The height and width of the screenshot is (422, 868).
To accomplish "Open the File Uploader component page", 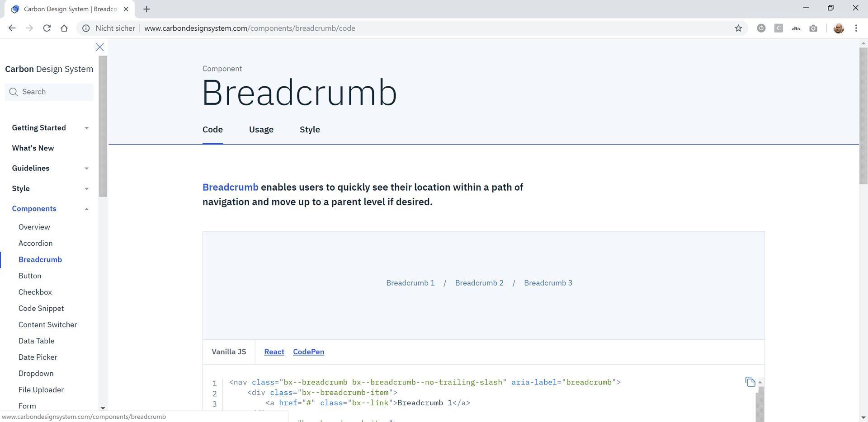I will [41, 389].
